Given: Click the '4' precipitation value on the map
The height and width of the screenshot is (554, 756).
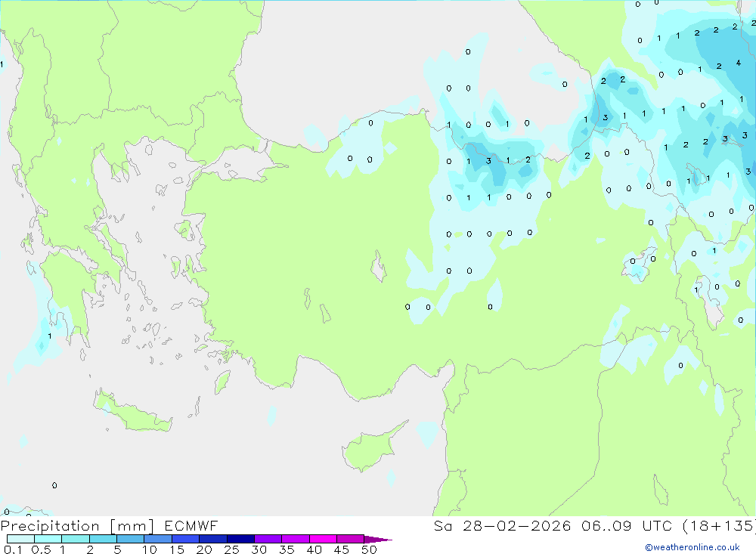Looking at the screenshot, I should coord(738,63).
